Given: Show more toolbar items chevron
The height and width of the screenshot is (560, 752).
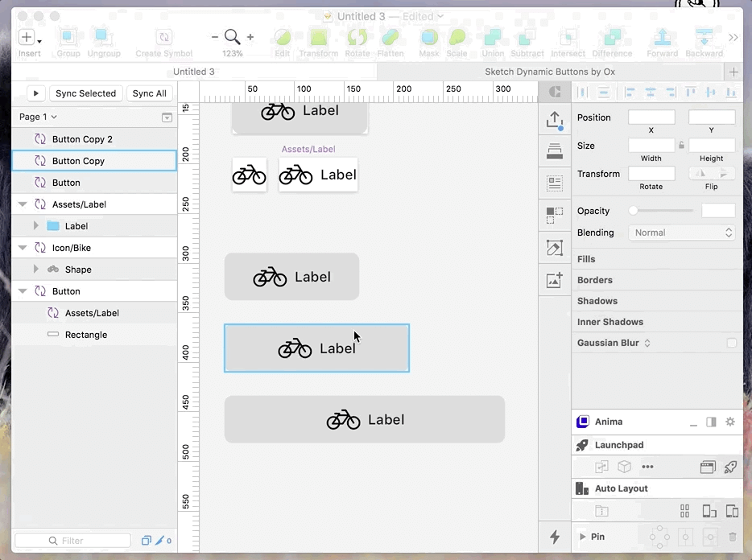Looking at the screenshot, I should pos(733,37).
